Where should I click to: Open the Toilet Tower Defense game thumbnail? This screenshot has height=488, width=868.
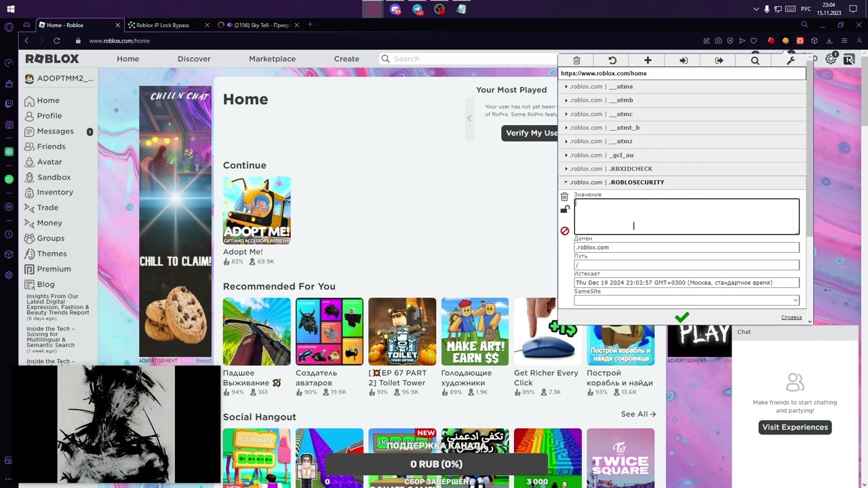click(x=402, y=331)
